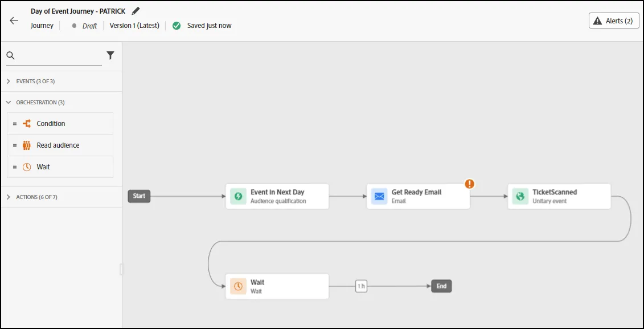Click the Condition label in the palette
The height and width of the screenshot is (329, 644).
point(51,123)
